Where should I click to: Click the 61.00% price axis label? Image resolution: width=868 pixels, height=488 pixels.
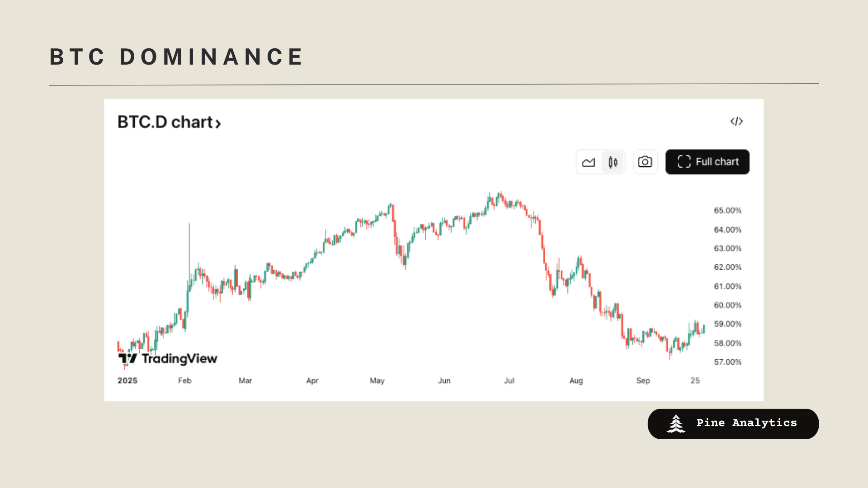pyautogui.click(x=727, y=286)
